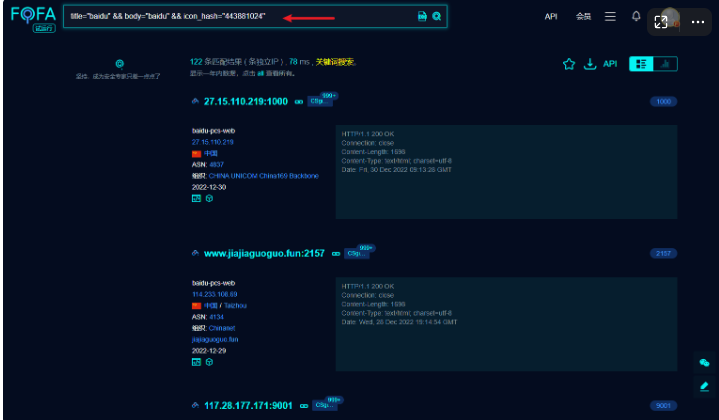Screen dimensions: 719x420
Task: Click the icon left of 27.15.110.219:1000
Action: [x=195, y=101]
